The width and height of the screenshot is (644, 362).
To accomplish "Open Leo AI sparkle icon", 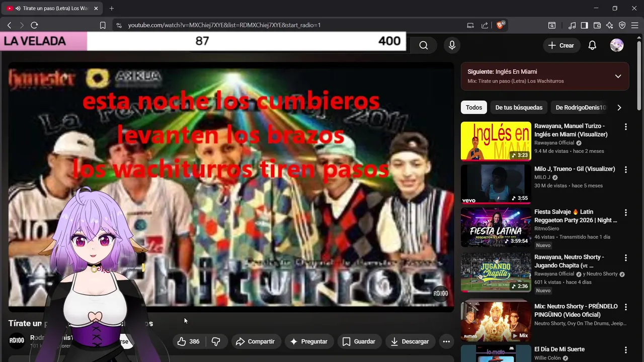I will (x=609, y=25).
